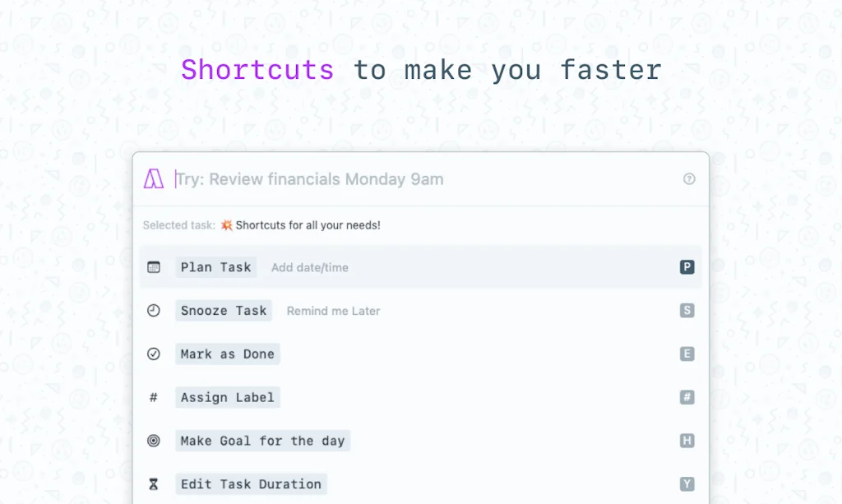Click the checkmark circle icon for Mark as Done

pyautogui.click(x=154, y=354)
